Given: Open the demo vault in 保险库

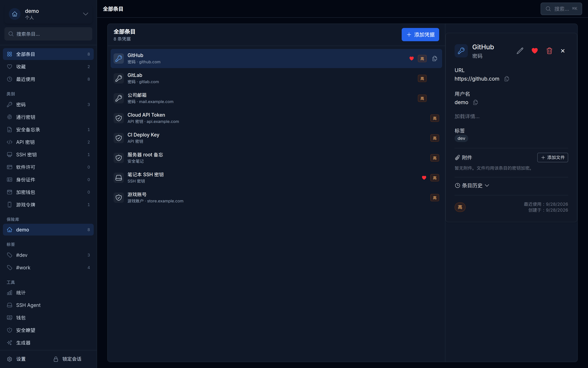Looking at the screenshot, I should pyautogui.click(x=48, y=229).
